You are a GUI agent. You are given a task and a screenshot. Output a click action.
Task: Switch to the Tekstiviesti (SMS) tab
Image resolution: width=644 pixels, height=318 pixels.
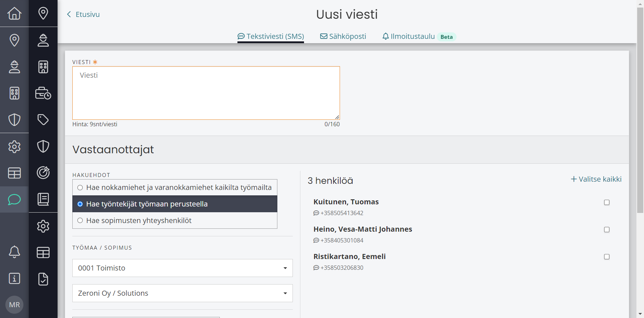271,36
